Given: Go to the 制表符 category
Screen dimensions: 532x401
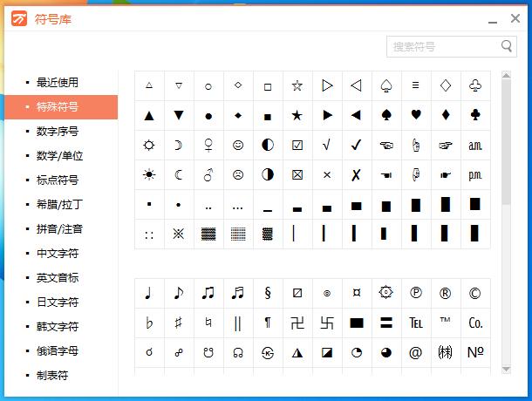Looking at the screenshot, I should coord(52,376).
